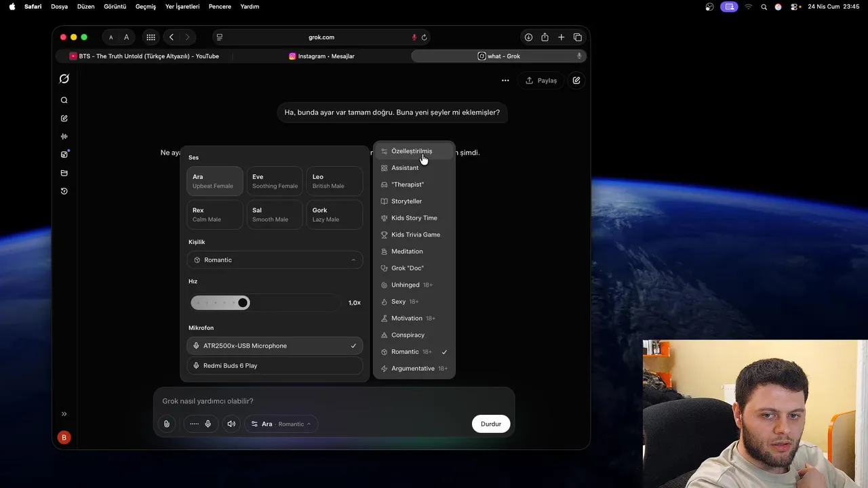Screen dimensions: 868x488
Task: Open the sidebar icon with the blue notification dot
Action: [64, 155]
